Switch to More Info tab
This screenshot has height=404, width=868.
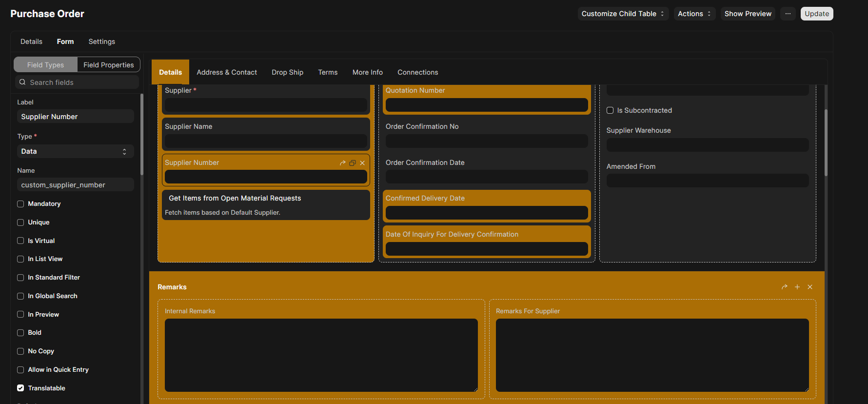368,72
